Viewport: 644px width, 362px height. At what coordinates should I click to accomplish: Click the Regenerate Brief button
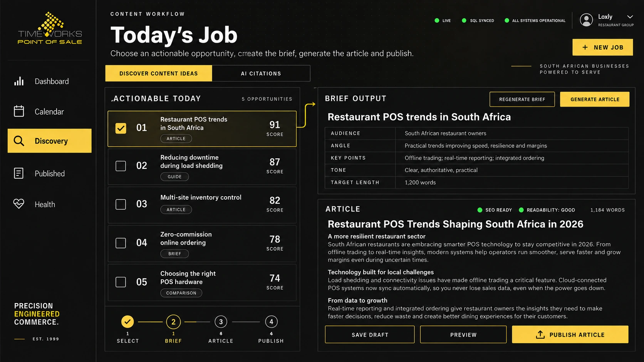(x=522, y=99)
